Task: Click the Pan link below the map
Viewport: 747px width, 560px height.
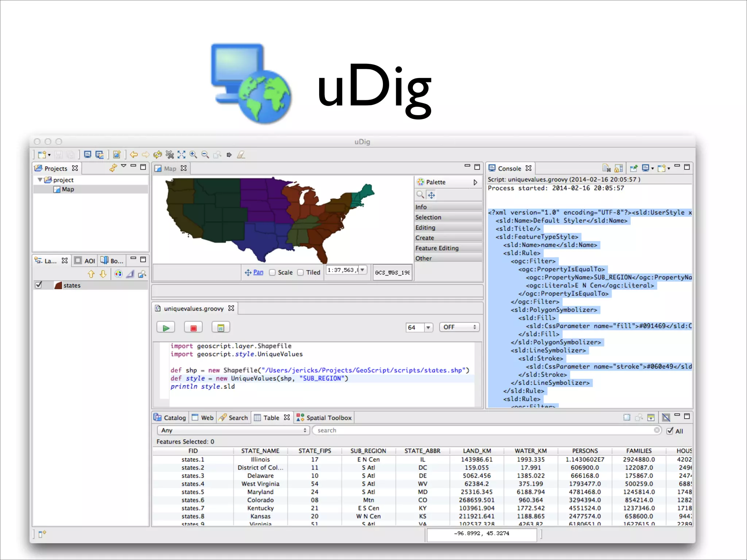Action: pos(258,272)
